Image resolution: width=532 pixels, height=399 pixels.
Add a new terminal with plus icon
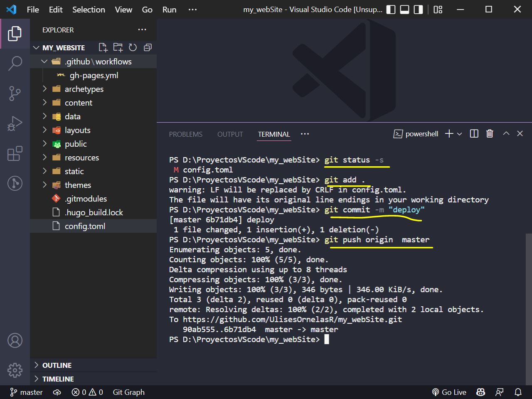coord(449,134)
